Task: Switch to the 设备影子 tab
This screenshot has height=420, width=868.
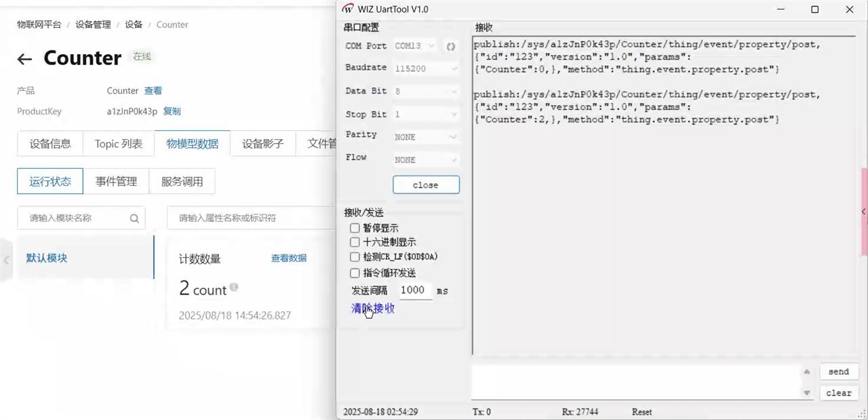Action: point(263,144)
